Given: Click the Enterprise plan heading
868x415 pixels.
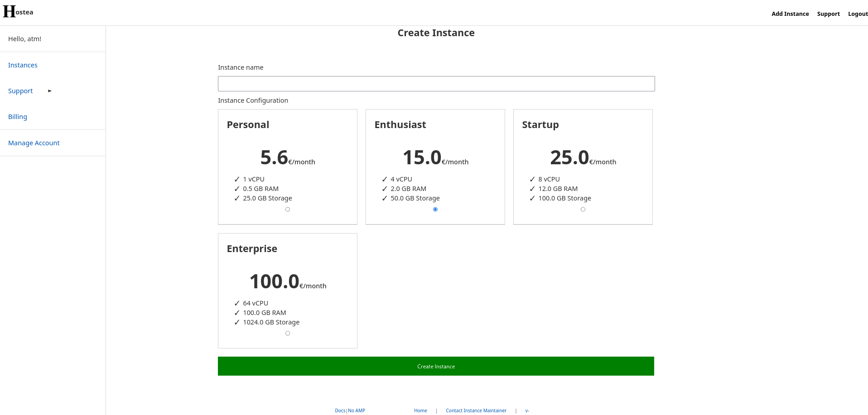Looking at the screenshot, I should [252, 249].
